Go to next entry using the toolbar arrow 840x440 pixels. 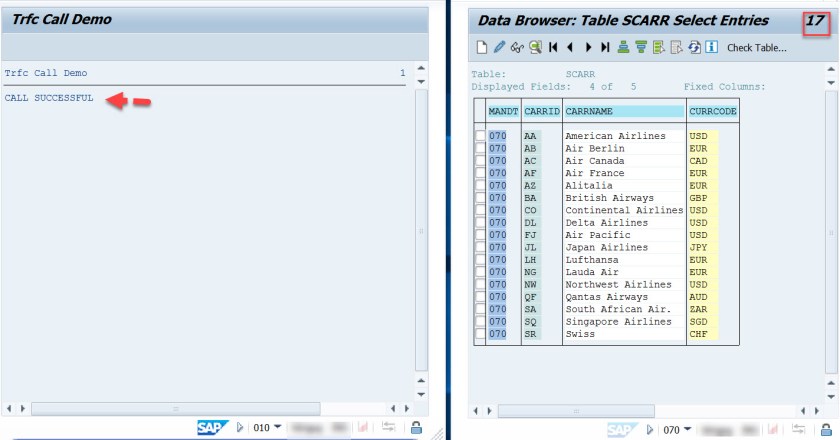point(588,47)
